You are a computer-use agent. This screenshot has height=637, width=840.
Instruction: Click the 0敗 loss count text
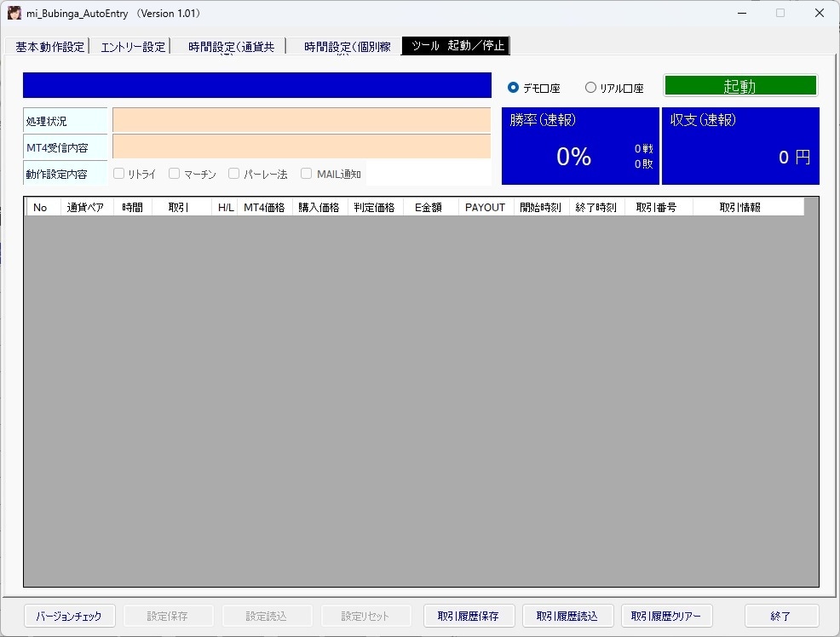643,164
